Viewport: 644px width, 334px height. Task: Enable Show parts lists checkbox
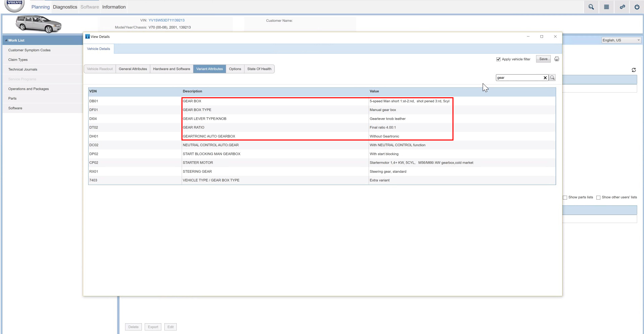tap(565, 198)
